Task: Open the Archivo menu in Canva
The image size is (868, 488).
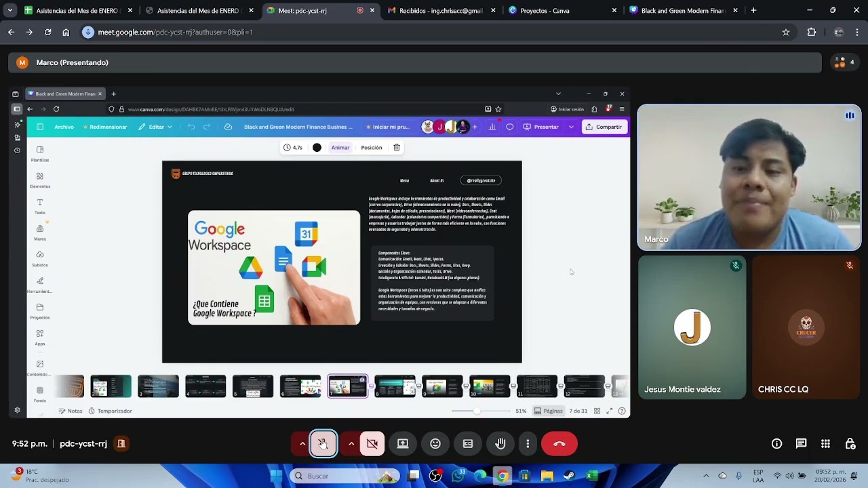Action: pyautogui.click(x=64, y=127)
